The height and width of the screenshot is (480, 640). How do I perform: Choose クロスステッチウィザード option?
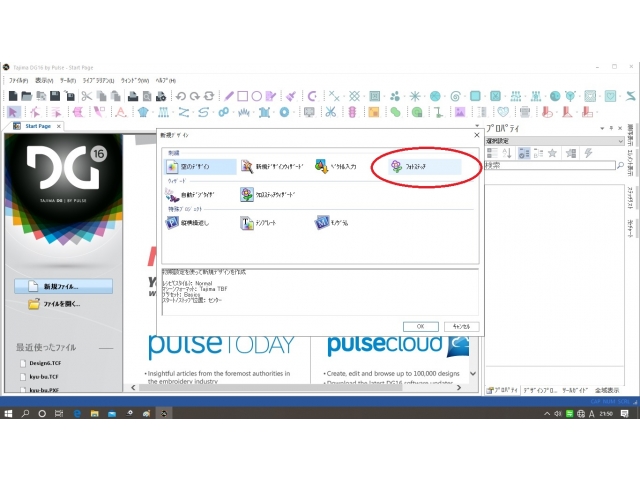(x=268, y=195)
